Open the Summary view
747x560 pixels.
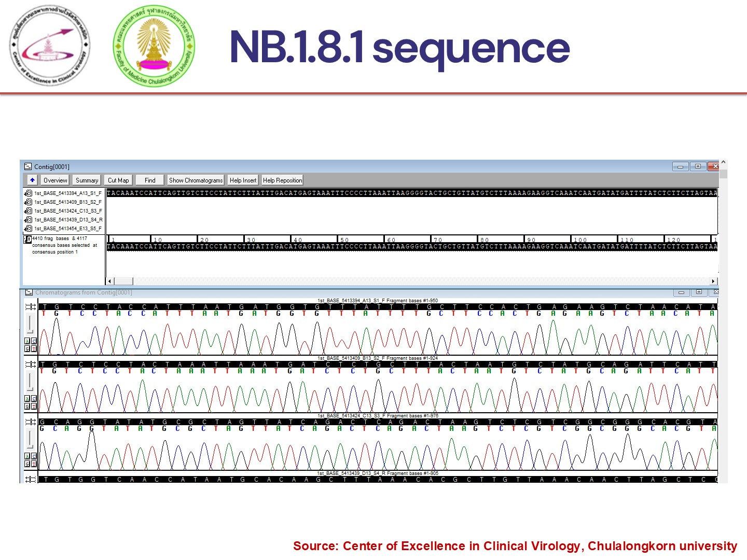click(x=87, y=180)
